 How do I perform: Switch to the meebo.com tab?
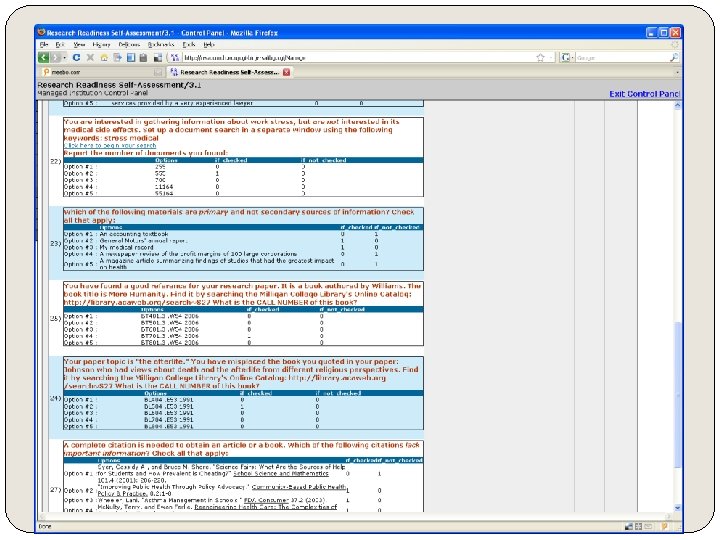102,72
